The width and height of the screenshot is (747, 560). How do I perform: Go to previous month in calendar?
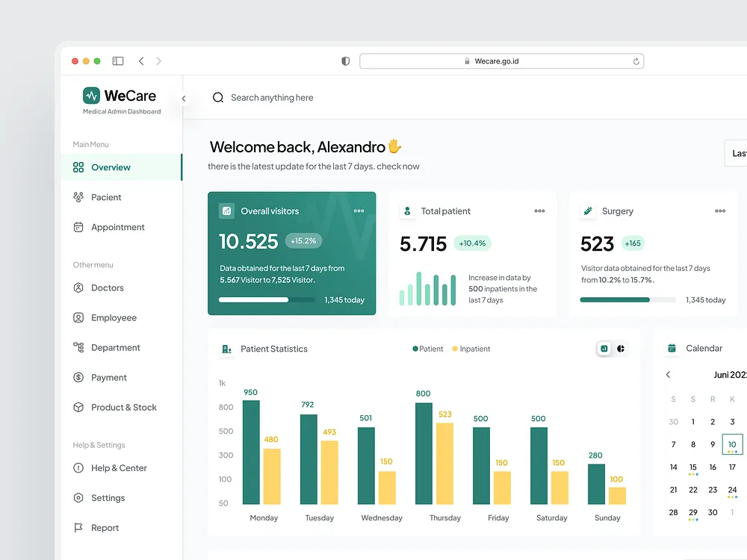tap(669, 374)
